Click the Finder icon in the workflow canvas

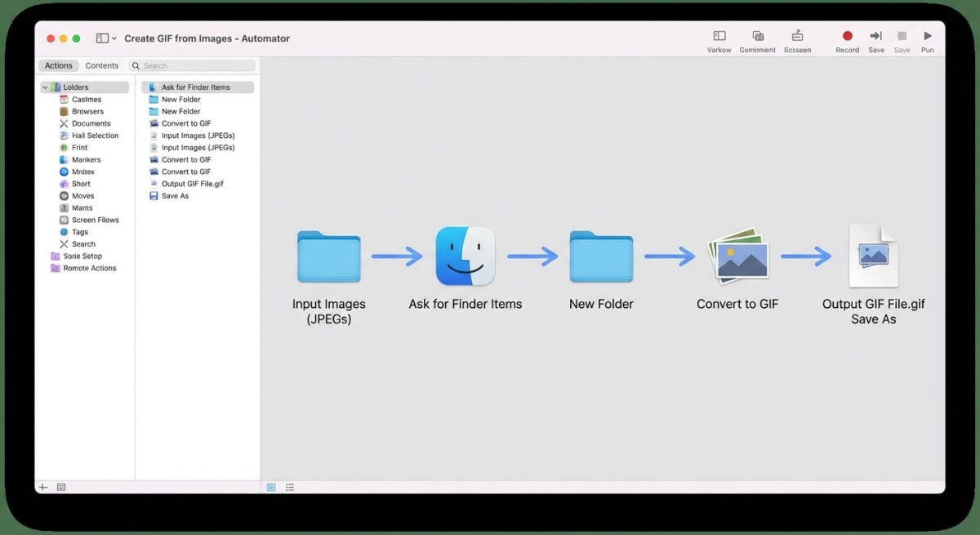pyautogui.click(x=465, y=256)
